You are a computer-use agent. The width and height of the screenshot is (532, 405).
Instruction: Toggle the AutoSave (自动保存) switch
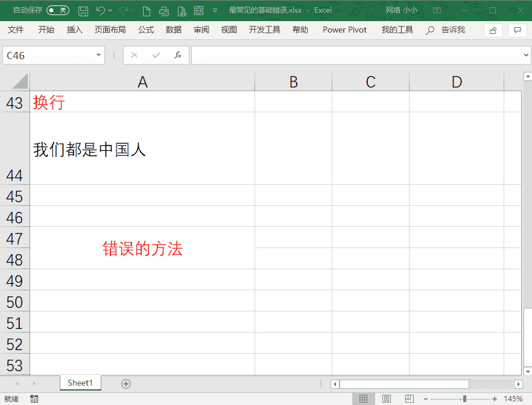click(58, 10)
